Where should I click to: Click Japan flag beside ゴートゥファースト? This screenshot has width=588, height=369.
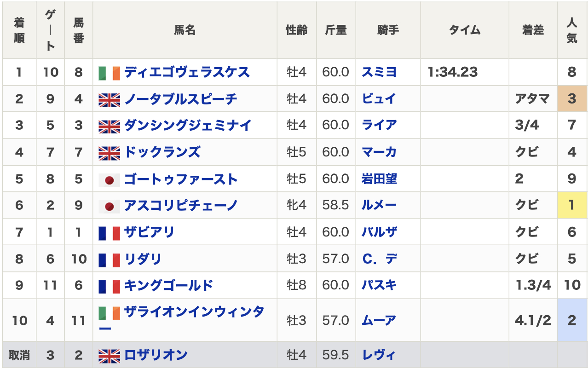(x=110, y=180)
